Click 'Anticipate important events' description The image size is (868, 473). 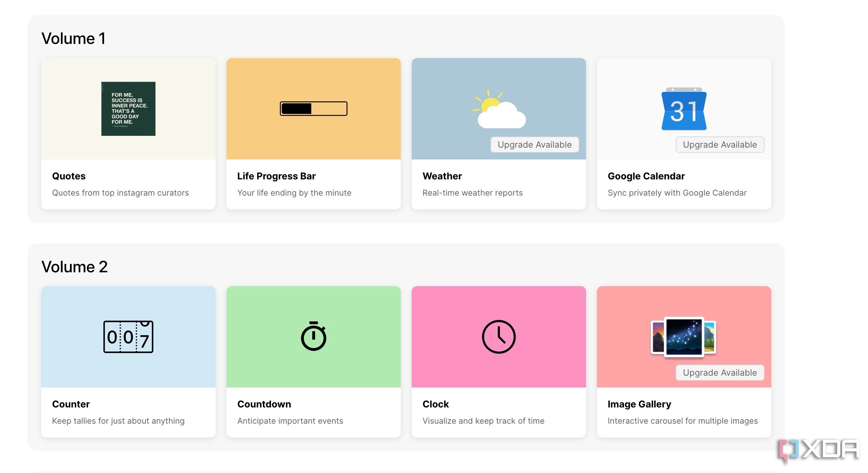290,421
